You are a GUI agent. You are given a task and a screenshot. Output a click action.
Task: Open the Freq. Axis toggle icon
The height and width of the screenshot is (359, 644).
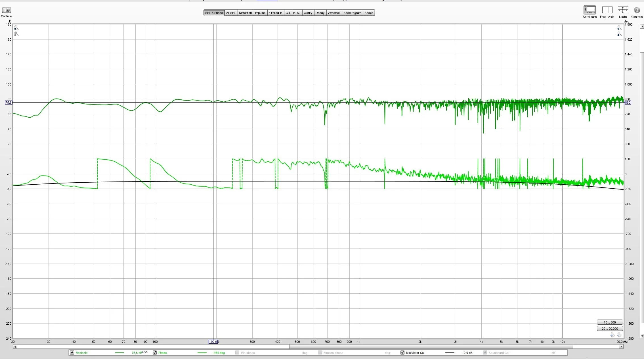click(607, 10)
